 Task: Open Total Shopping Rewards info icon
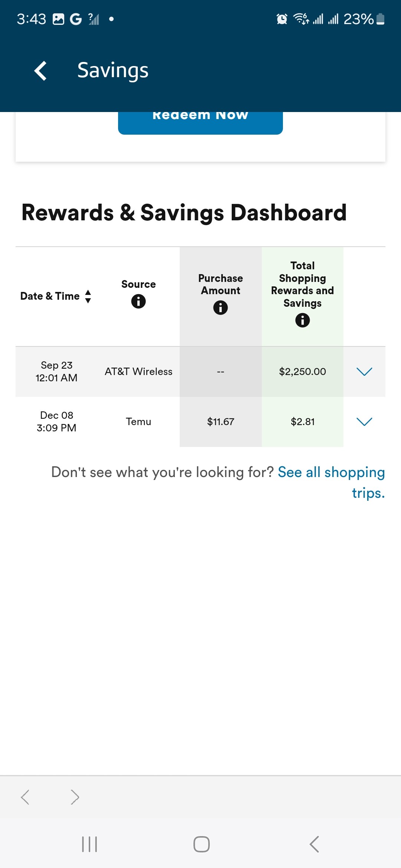coord(303,320)
